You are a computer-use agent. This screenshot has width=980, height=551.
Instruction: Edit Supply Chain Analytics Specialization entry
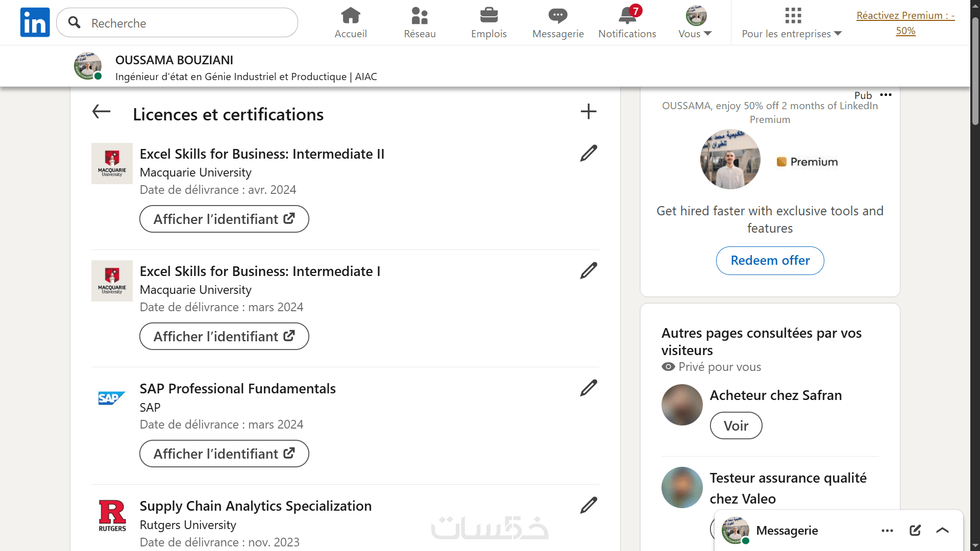tap(588, 505)
